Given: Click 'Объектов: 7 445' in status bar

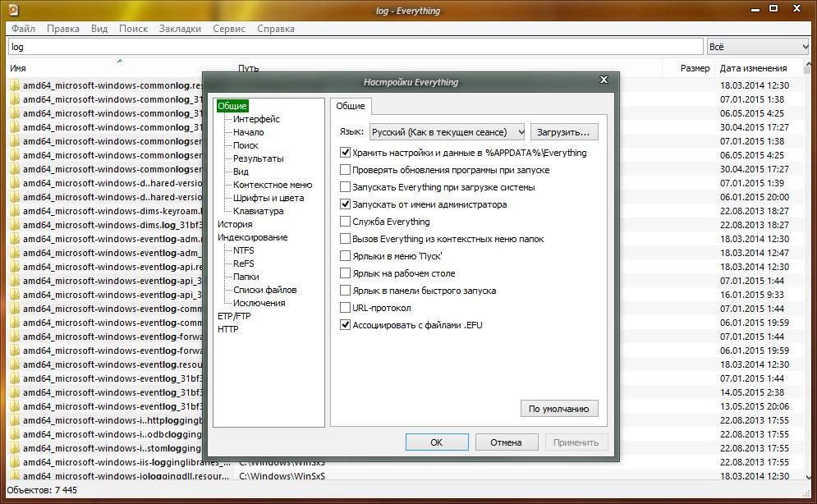Looking at the screenshot, I should point(42,490).
